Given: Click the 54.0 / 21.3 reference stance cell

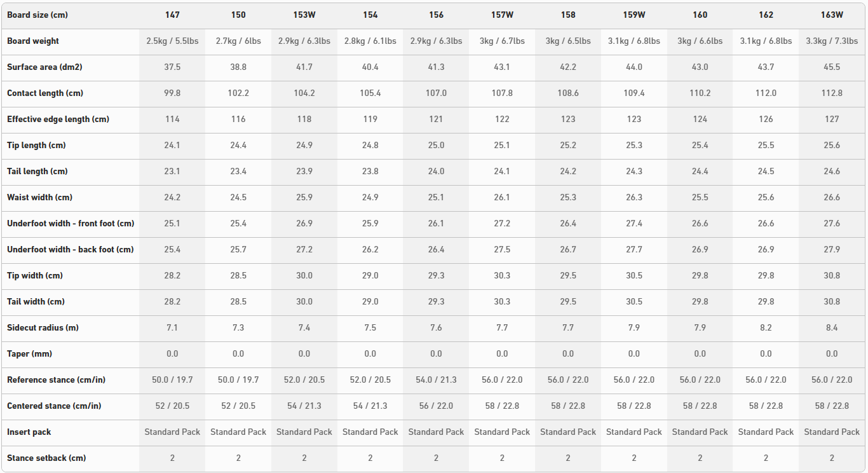Looking at the screenshot, I should coord(436,380).
